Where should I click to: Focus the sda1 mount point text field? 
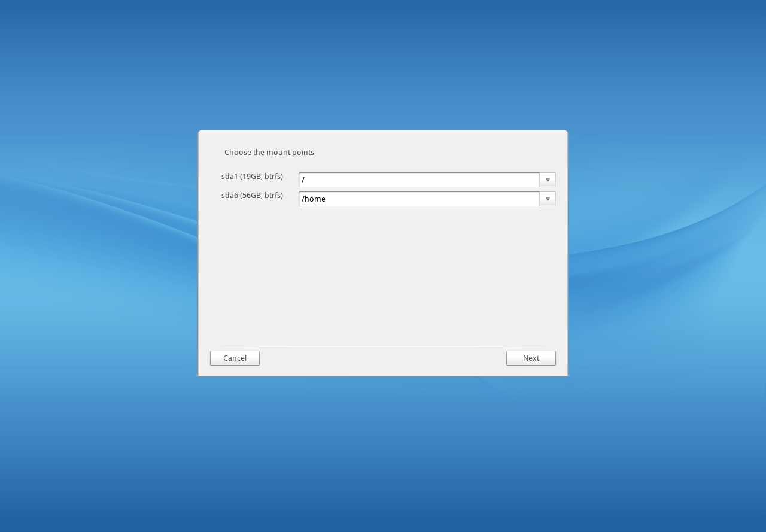point(419,180)
